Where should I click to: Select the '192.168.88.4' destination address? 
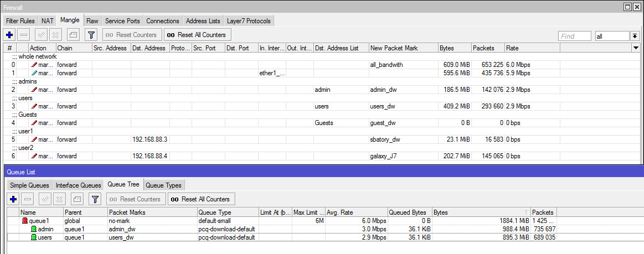coord(150,156)
